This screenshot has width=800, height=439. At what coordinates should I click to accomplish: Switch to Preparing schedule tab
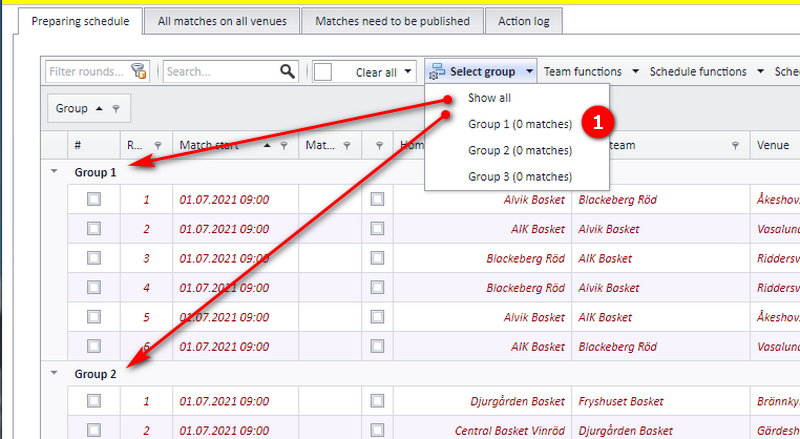(80, 21)
